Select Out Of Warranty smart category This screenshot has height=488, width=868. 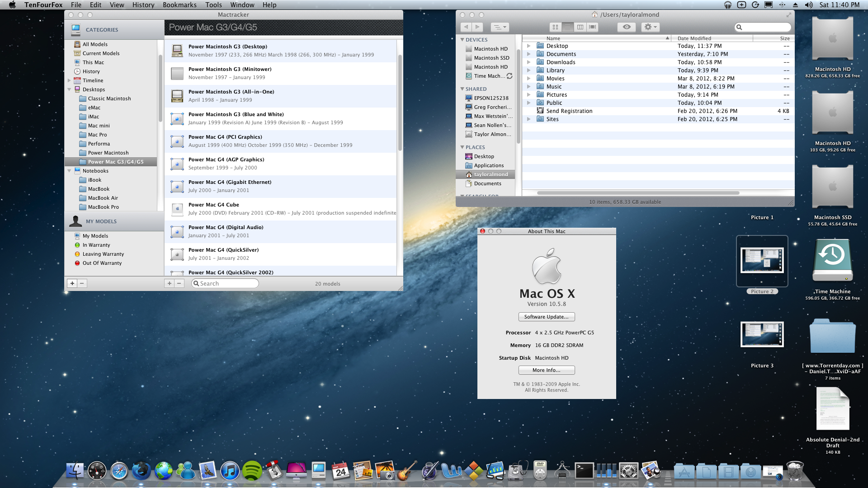pos(102,263)
